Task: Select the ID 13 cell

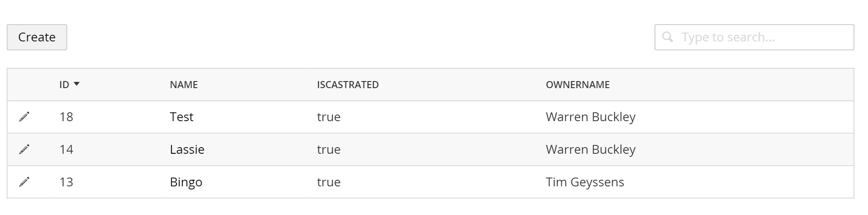Action: click(x=66, y=182)
